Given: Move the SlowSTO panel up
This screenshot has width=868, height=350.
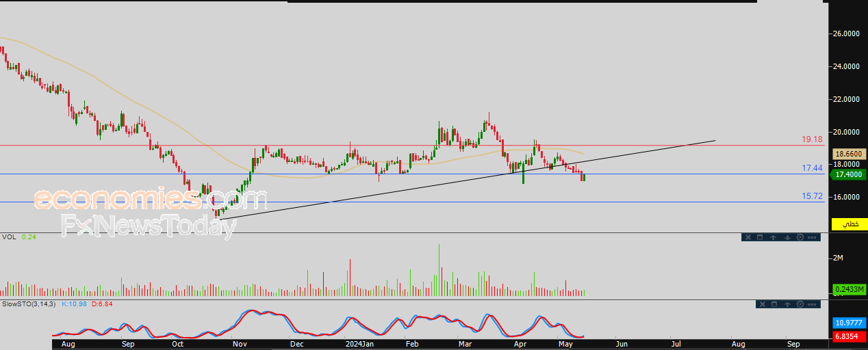Looking at the screenshot, I should point(787,304).
